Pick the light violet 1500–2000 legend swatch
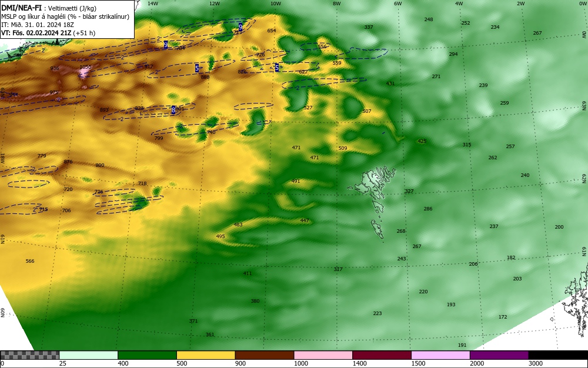 tap(440, 355)
